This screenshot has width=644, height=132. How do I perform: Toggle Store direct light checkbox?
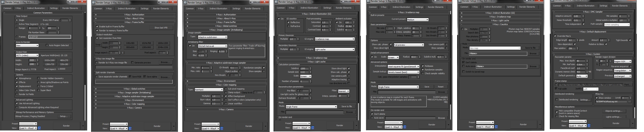(x=349, y=68)
